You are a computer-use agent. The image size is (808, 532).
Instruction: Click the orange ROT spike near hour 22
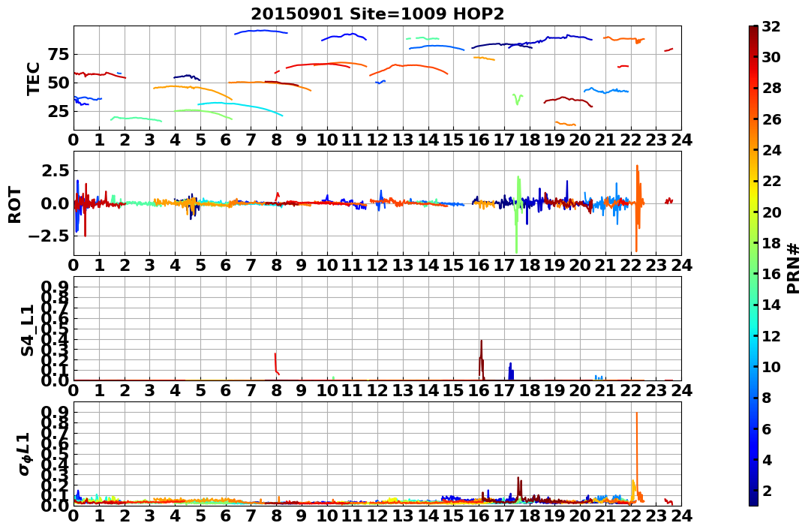click(x=638, y=209)
